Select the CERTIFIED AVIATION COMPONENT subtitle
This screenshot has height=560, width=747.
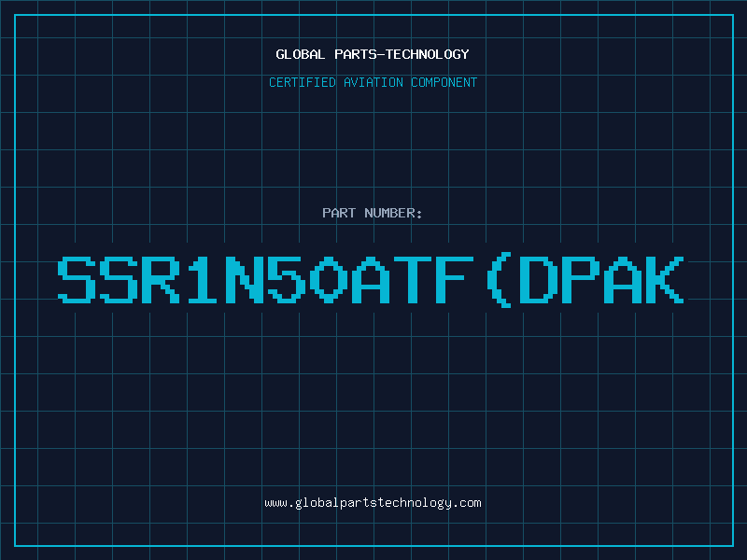point(373,82)
